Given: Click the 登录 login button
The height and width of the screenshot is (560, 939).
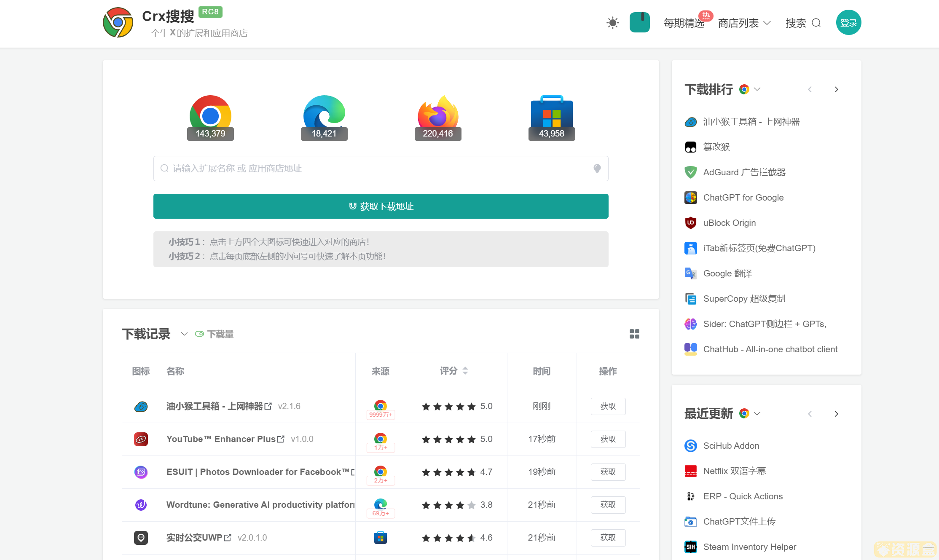Looking at the screenshot, I should click(x=848, y=22).
